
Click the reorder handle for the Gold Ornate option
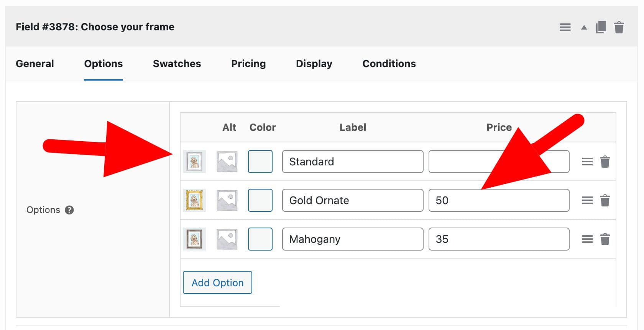click(587, 200)
